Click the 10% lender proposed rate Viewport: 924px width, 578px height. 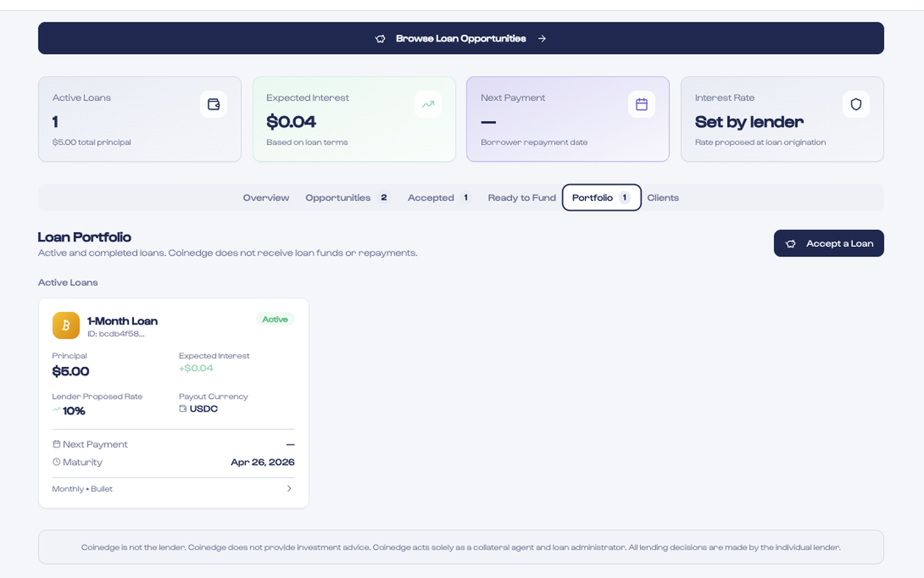coord(74,411)
